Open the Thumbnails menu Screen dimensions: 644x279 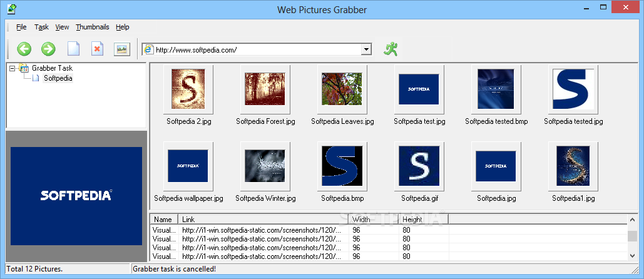(93, 27)
